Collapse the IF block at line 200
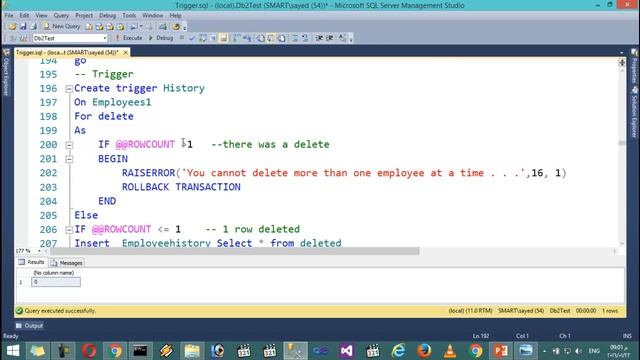The image size is (640, 360). click(69, 145)
